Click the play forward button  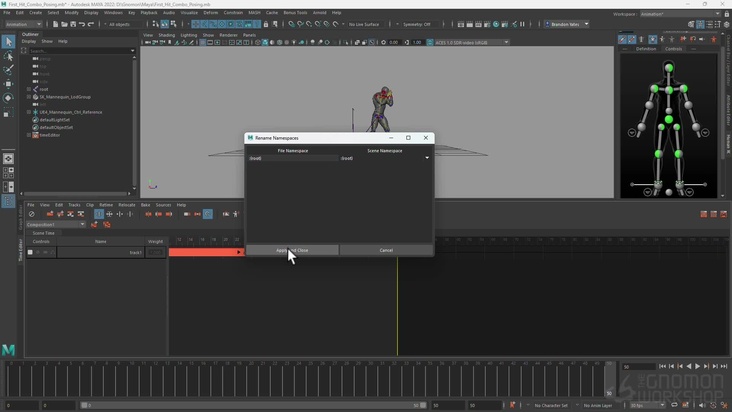coord(697,367)
